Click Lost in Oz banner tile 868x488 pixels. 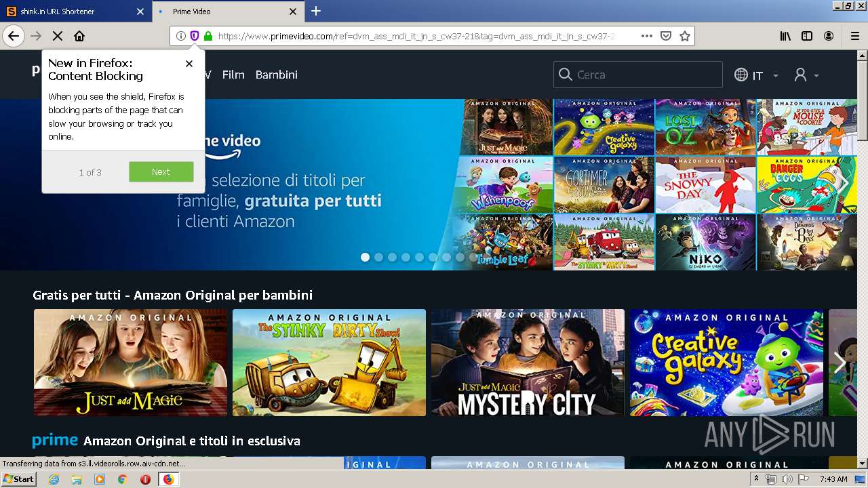coord(705,127)
